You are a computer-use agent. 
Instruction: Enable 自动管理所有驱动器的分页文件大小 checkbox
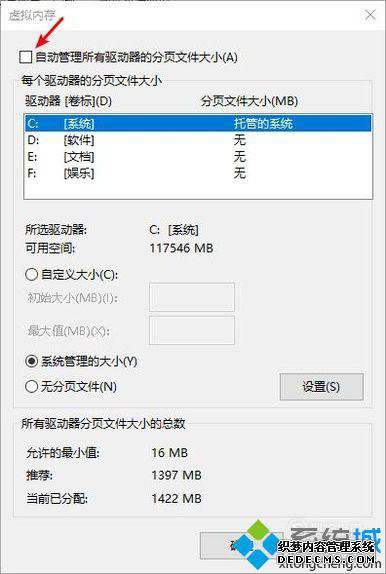pos(26,57)
